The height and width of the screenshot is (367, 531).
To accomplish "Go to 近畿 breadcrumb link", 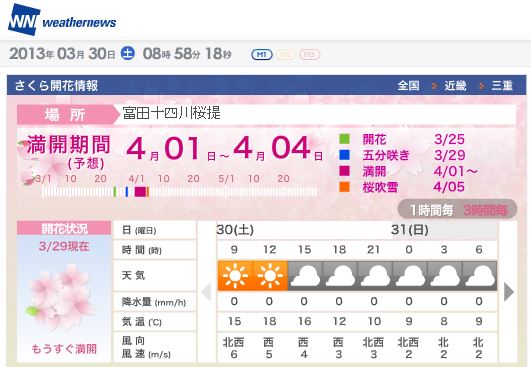I will pyautogui.click(x=455, y=85).
